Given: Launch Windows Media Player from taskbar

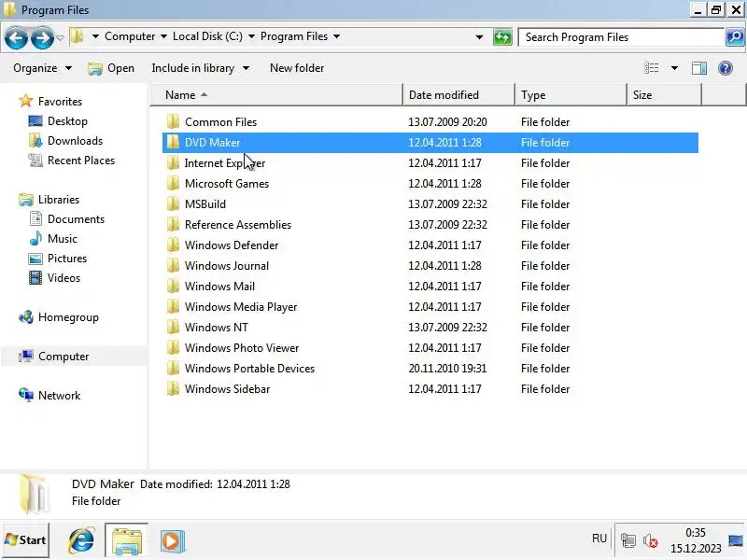Looking at the screenshot, I should 172,541.
